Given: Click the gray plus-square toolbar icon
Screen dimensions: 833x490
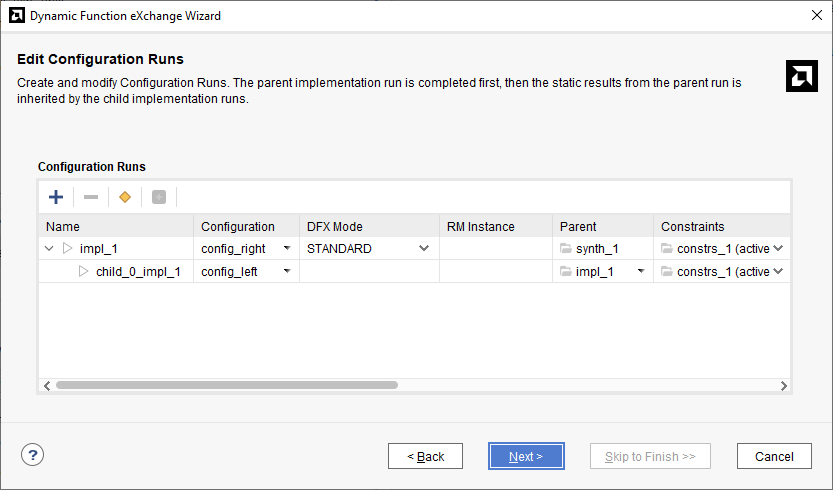Looking at the screenshot, I should 159,197.
